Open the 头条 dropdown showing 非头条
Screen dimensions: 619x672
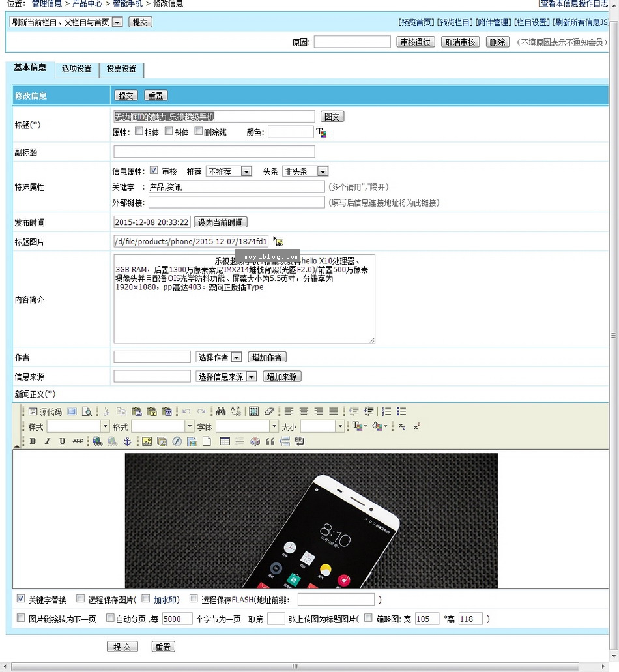click(306, 171)
